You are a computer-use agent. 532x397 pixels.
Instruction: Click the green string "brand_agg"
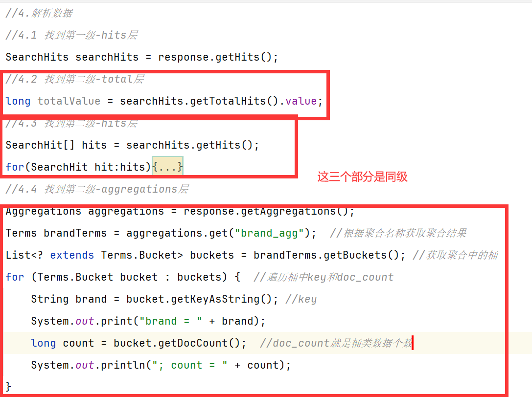pyautogui.click(x=269, y=233)
